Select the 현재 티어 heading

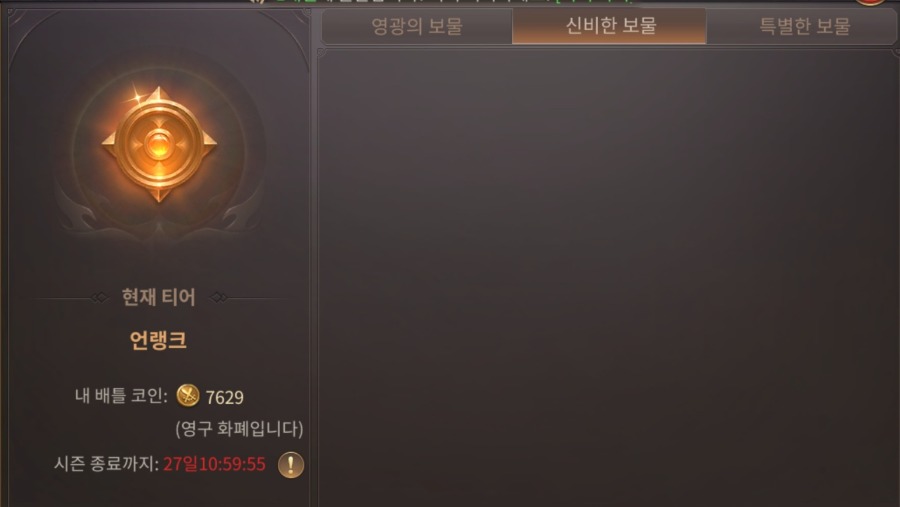158,297
